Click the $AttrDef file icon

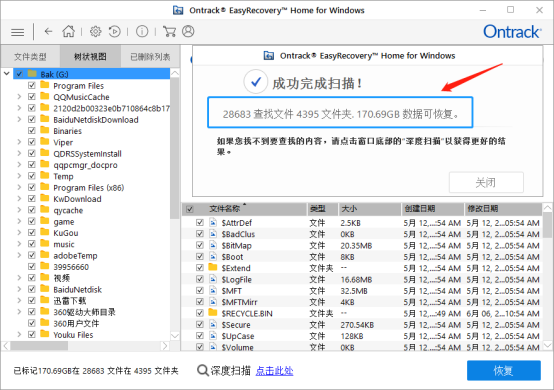point(213,223)
